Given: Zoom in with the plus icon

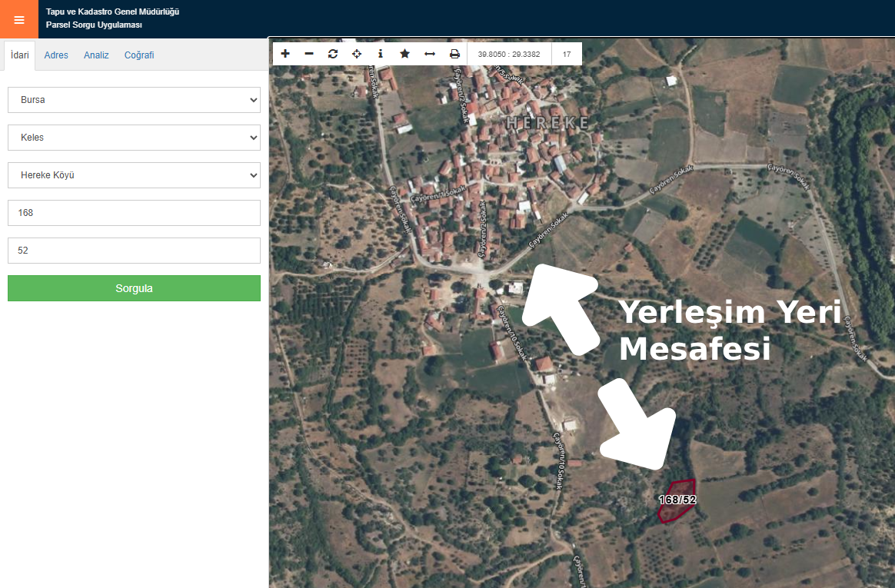Looking at the screenshot, I should (285, 54).
